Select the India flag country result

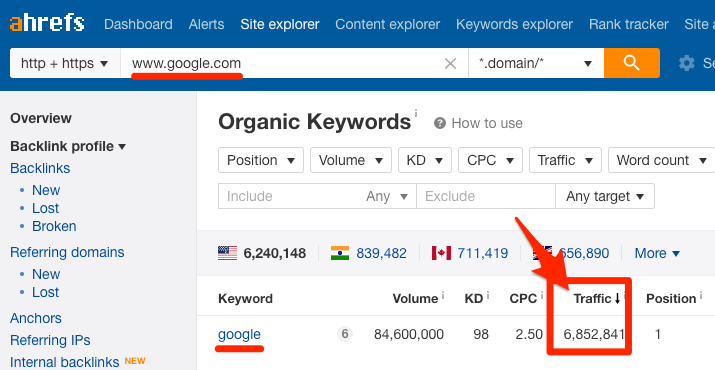click(368, 253)
